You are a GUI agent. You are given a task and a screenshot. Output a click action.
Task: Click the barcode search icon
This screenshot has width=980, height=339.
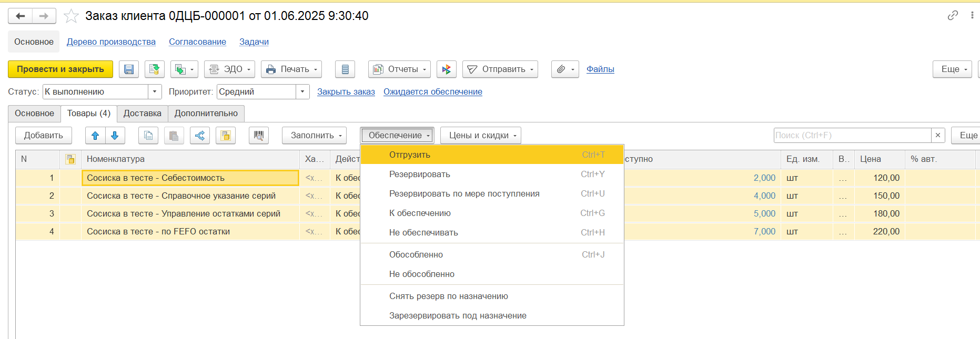click(x=258, y=136)
